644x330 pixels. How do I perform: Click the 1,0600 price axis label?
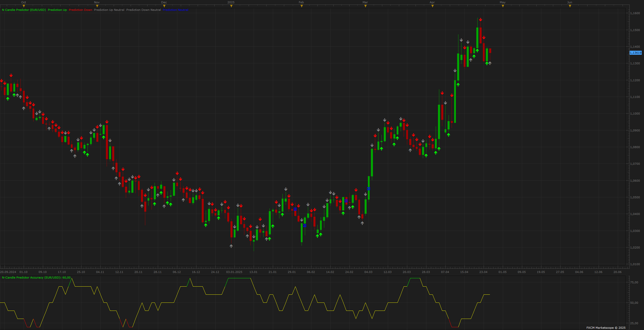click(x=635, y=181)
